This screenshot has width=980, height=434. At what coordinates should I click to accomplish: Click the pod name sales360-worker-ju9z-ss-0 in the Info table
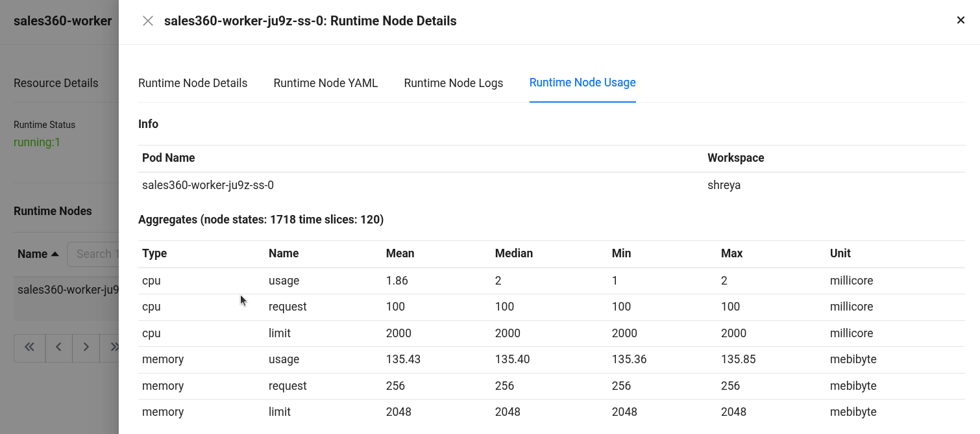(208, 185)
